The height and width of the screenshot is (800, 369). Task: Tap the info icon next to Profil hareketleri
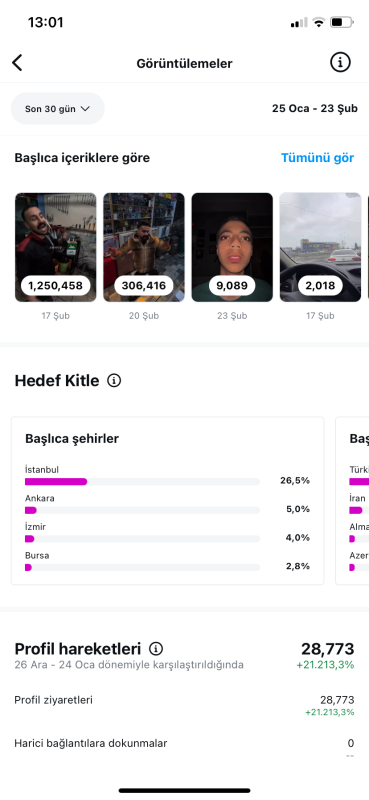(156, 649)
